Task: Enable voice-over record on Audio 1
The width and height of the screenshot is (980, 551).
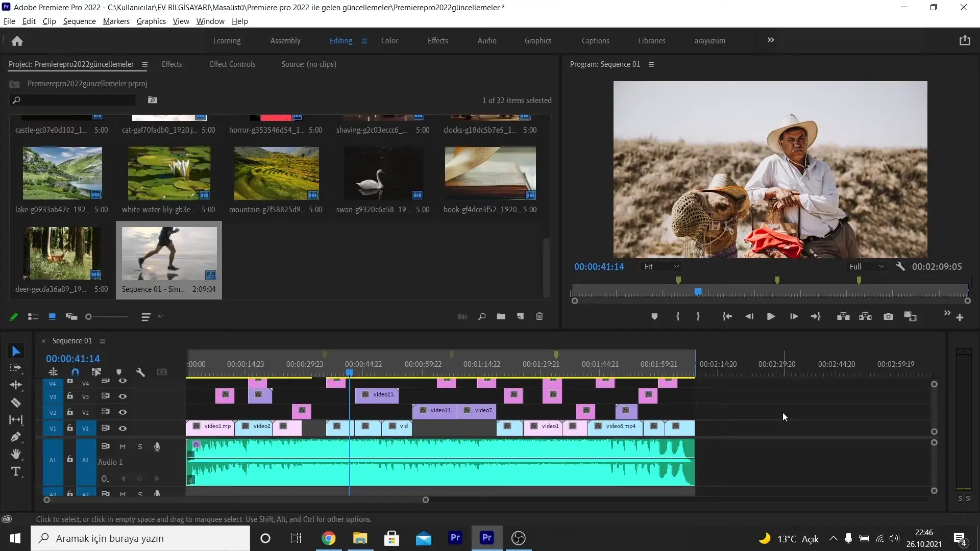Action: pos(157,446)
